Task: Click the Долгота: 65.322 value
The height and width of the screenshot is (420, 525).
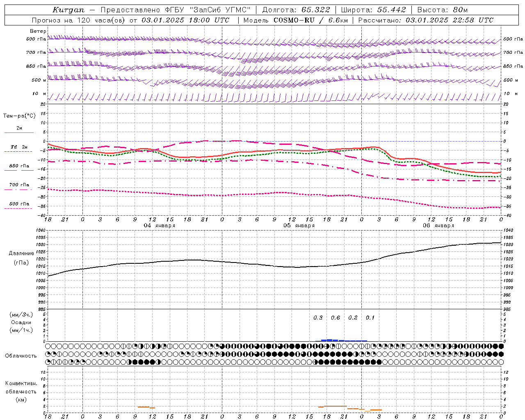Action: 296,10
